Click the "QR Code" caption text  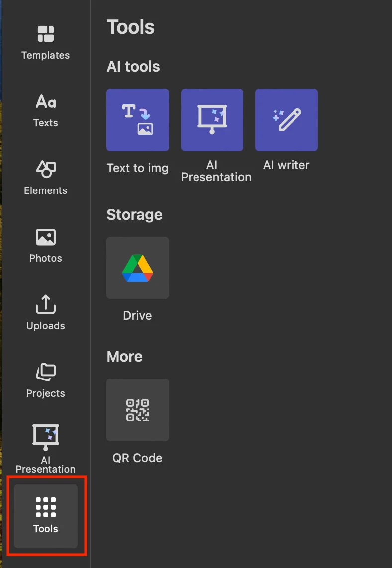pos(138,458)
